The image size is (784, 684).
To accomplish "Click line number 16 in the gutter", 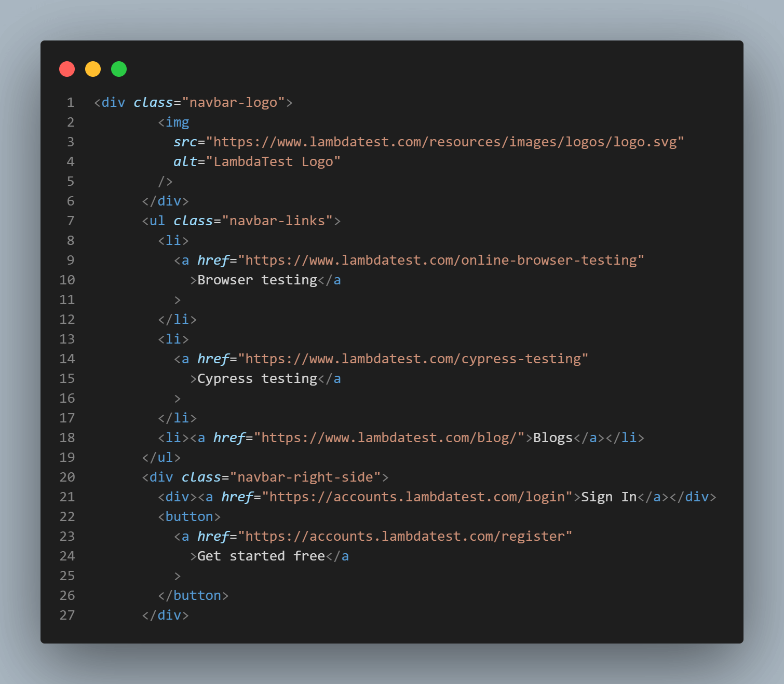I will 67,399.
